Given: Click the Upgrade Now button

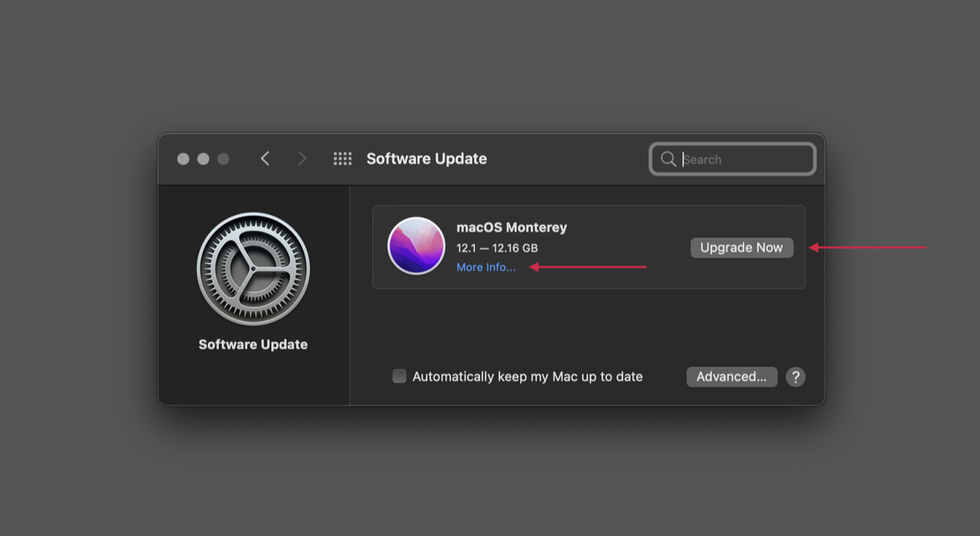Looking at the screenshot, I should tap(742, 247).
